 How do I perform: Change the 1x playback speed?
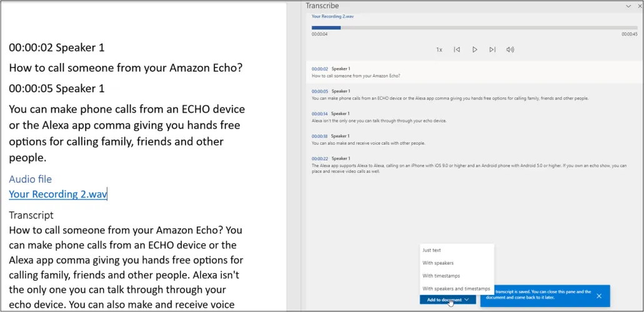tap(439, 49)
